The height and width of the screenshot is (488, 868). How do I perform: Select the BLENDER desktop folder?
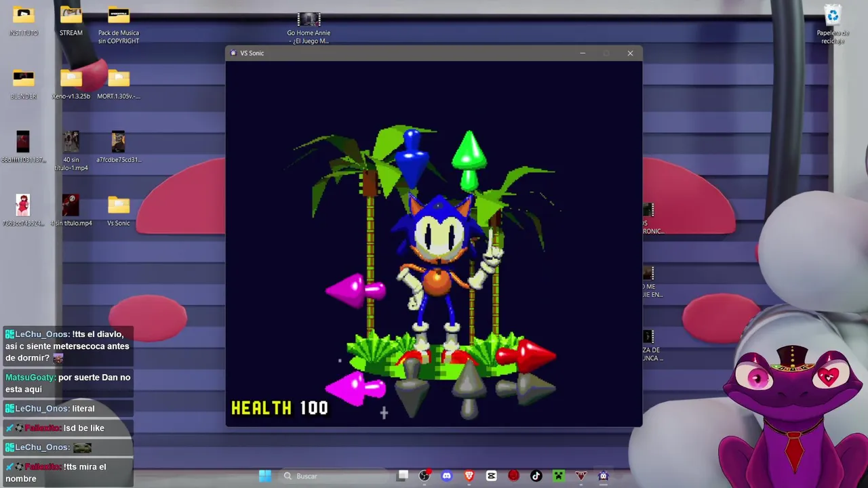pyautogui.click(x=24, y=85)
